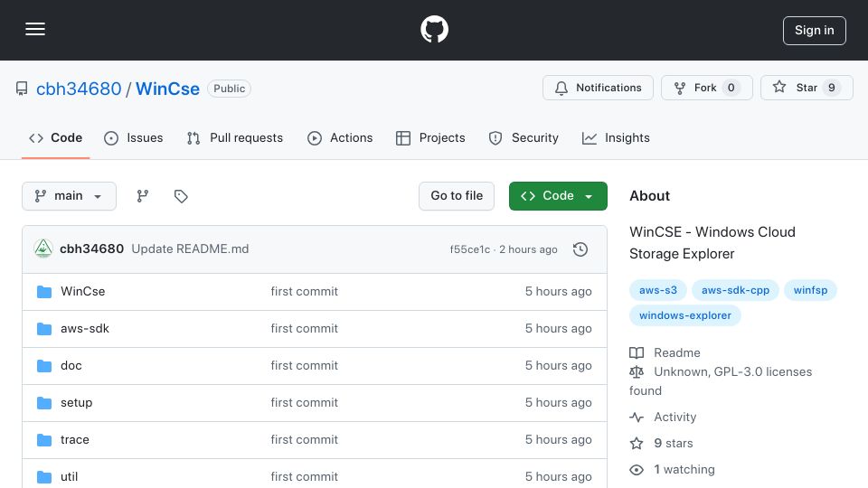Click the Go to file button

[457, 196]
